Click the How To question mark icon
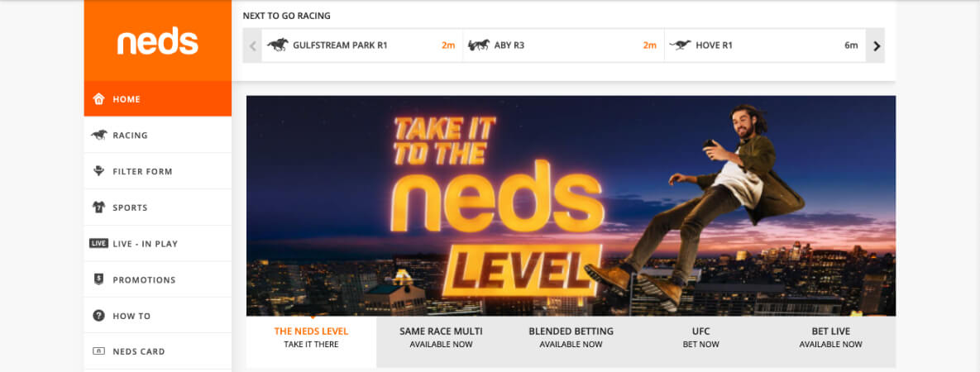The width and height of the screenshot is (980, 372). click(98, 316)
